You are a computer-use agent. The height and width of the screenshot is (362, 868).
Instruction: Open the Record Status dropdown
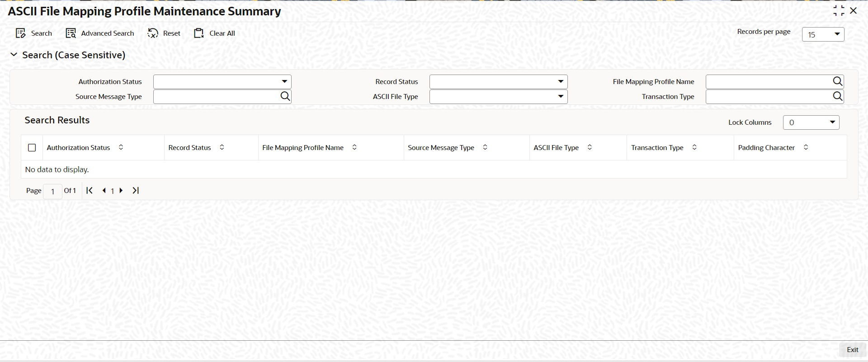(x=498, y=82)
